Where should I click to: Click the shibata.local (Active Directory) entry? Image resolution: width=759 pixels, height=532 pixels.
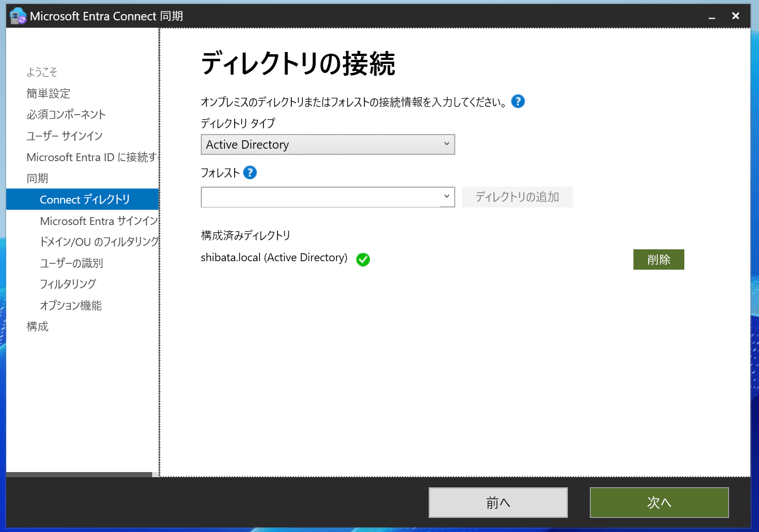(274, 258)
